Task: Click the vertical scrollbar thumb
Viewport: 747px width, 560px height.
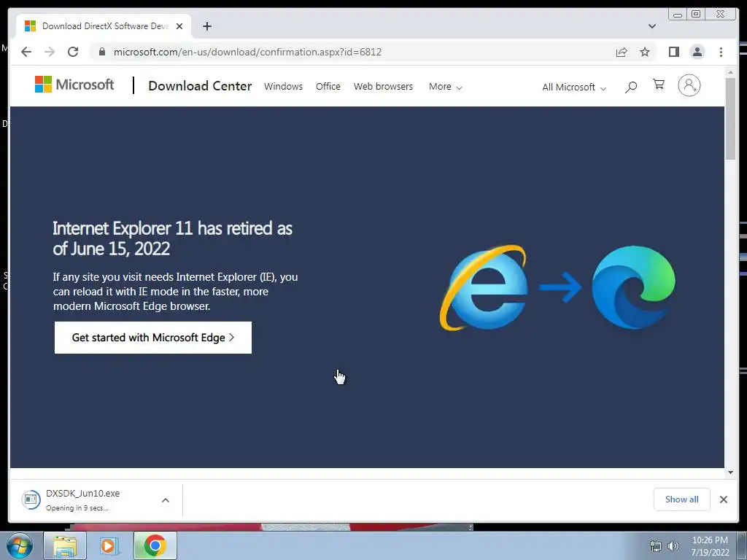Action: pyautogui.click(x=730, y=119)
